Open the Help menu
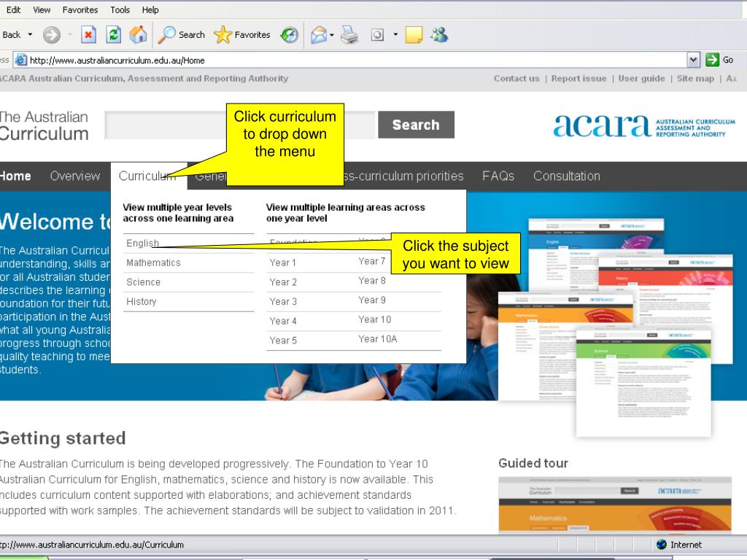Screen dimensions: 747x560 150,9
